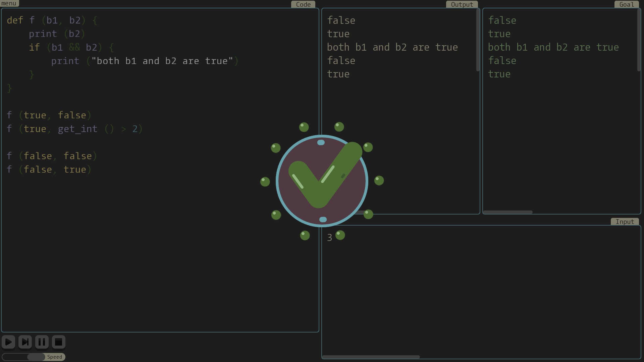Viewport: 644px width, 362px height.
Task: Click the Goal panel vertical scrollbar
Action: pos(639,40)
